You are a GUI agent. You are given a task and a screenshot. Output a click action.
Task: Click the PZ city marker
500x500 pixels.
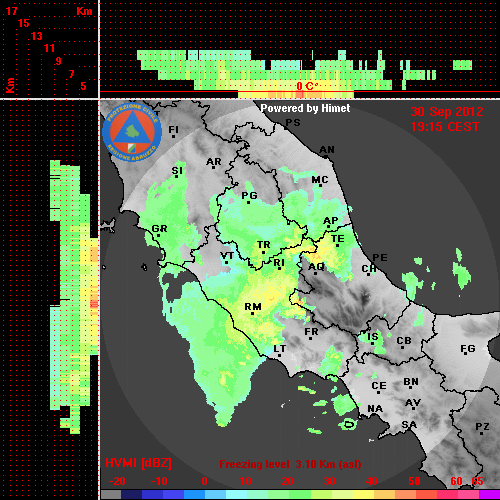coord(482,433)
